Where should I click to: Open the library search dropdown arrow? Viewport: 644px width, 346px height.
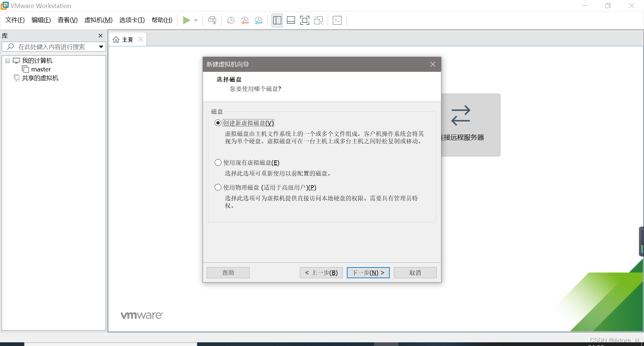pos(101,47)
